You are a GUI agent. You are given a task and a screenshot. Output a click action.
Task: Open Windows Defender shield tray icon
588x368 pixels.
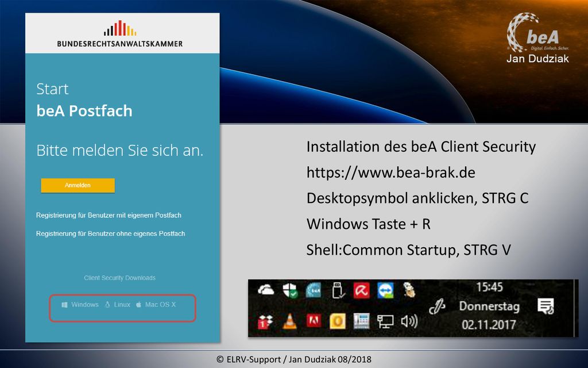[x=290, y=290]
